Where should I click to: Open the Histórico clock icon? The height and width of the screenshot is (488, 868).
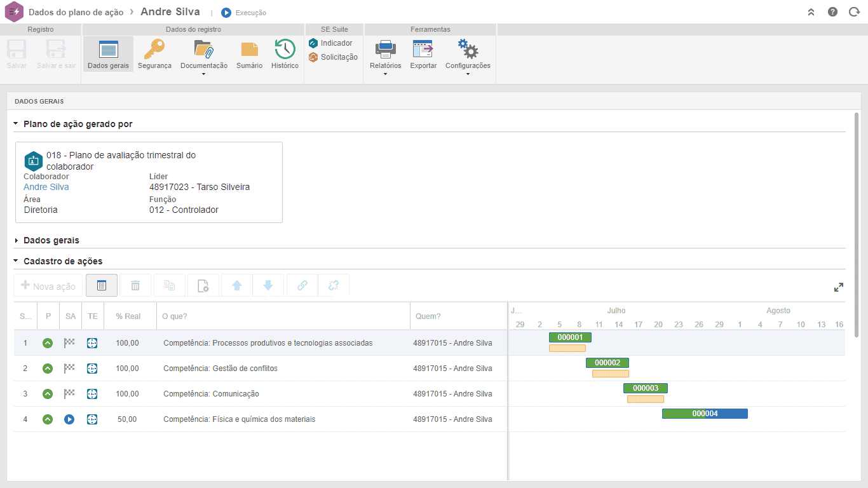click(285, 50)
